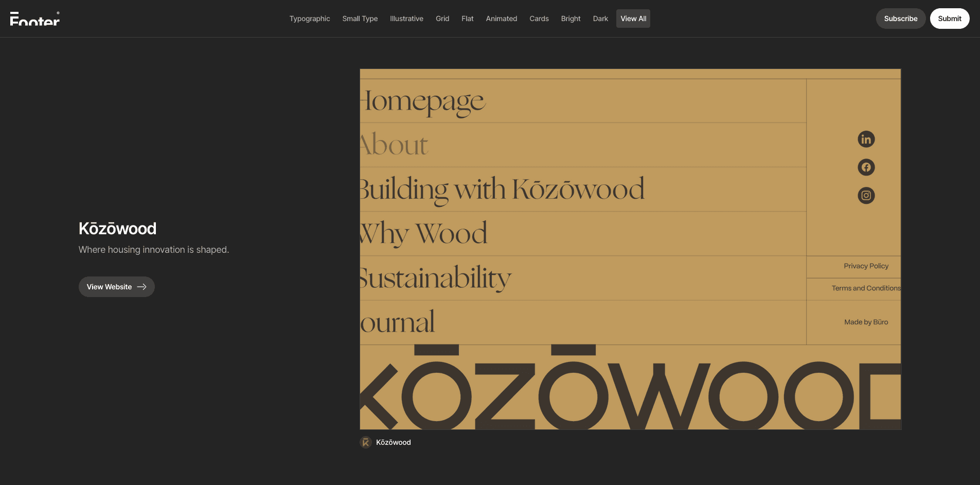Click the Sustainability link in preview
The width and height of the screenshot is (980, 485).
tap(436, 279)
